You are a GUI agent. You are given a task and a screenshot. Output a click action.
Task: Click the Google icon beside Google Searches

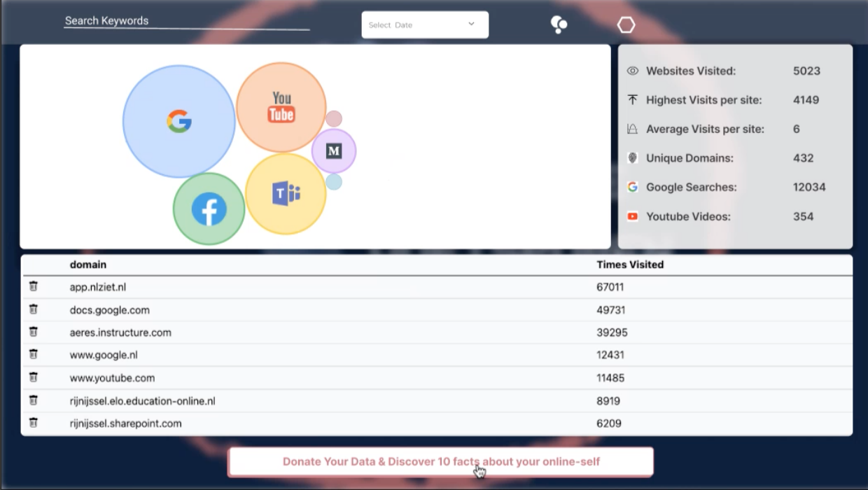[633, 187]
